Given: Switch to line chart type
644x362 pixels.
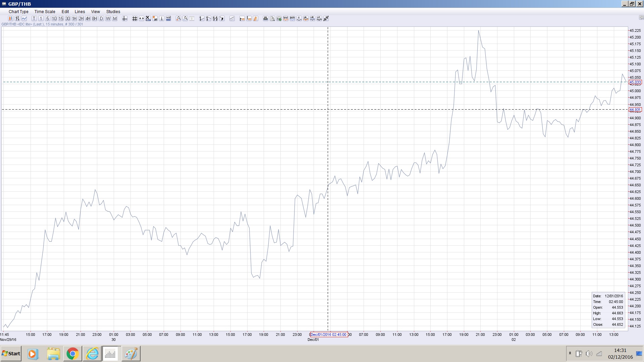Looking at the screenshot, I should click(24, 18).
